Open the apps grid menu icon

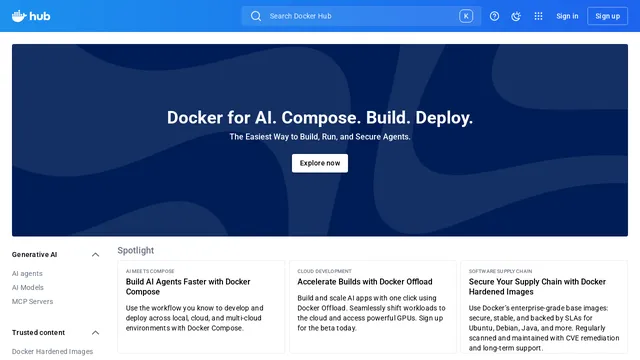[538, 16]
